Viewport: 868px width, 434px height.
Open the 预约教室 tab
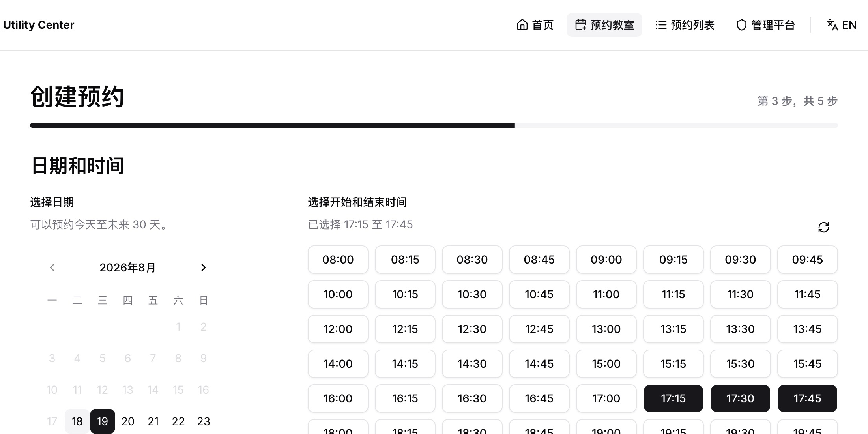[604, 25]
